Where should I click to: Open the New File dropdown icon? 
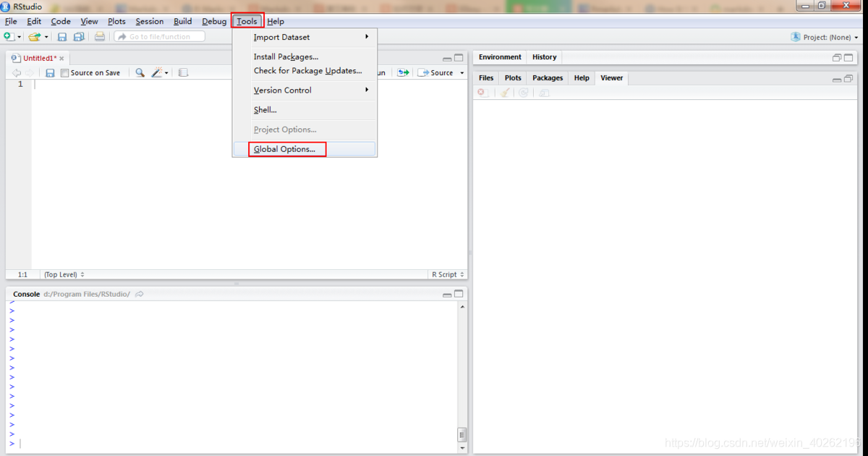[x=9, y=36]
